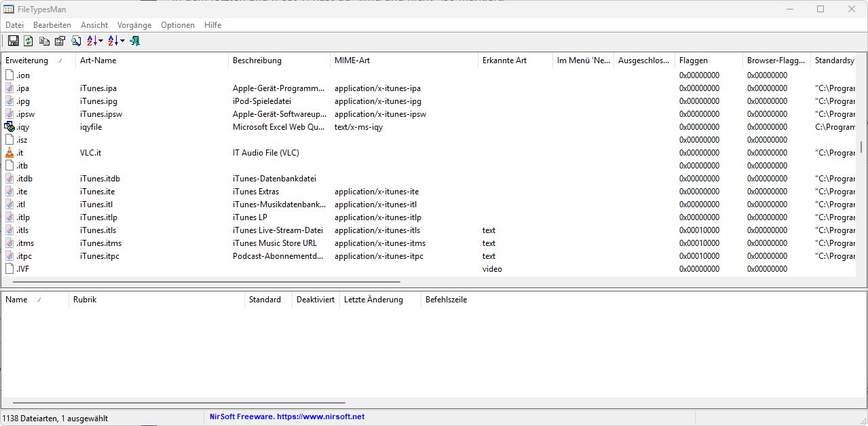Viewport: 868px width, 426px height.
Task: Click the Find magnifier toolbar icon
Action: click(76, 41)
